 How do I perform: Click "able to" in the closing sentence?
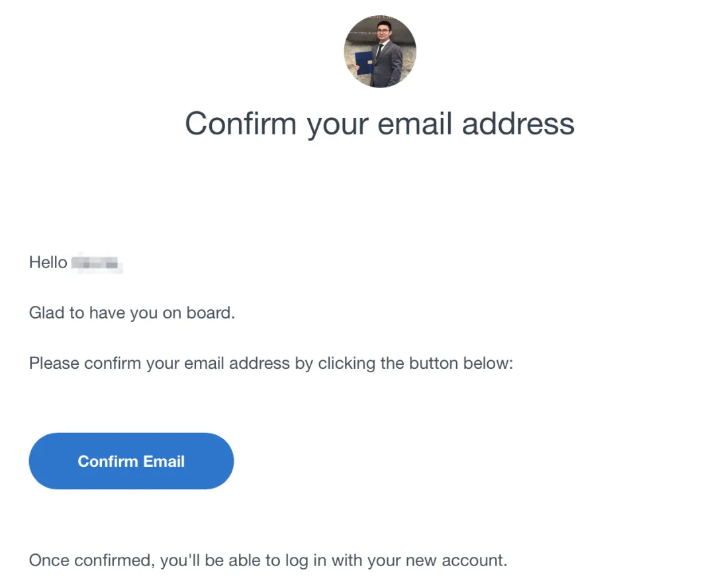254,560
